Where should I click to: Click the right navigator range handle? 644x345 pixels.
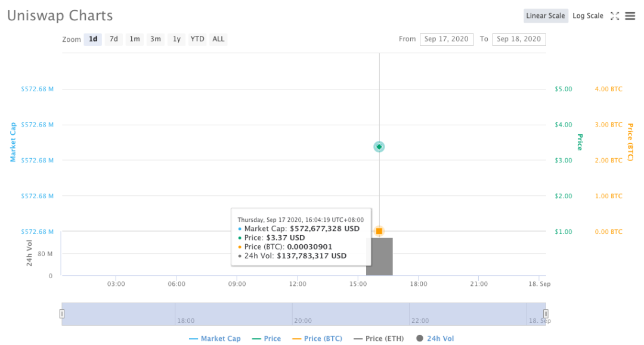click(x=546, y=314)
